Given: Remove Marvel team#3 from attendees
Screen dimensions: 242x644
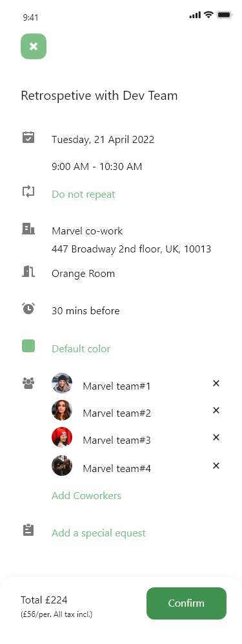Looking at the screenshot, I should [x=216, y=437].
